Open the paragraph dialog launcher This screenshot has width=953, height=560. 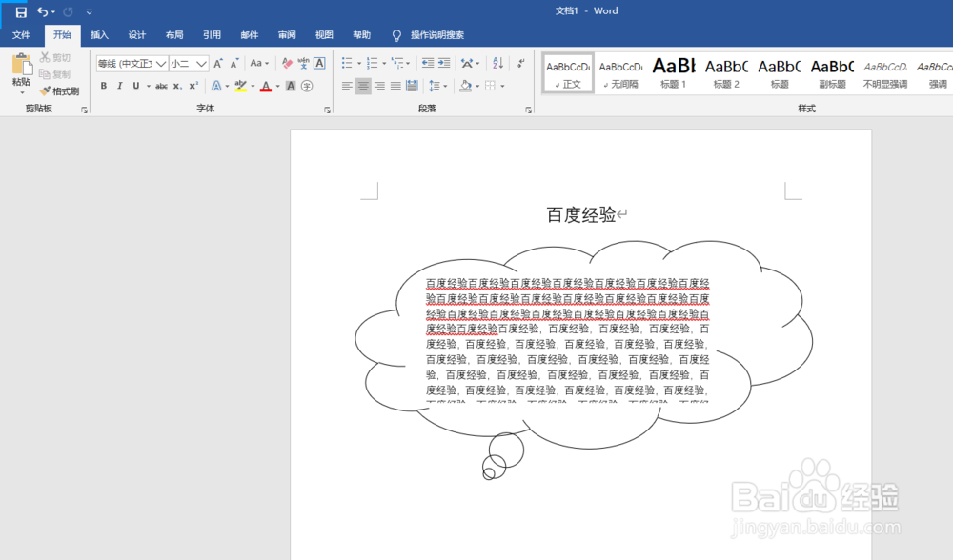[x=528, y=110]
